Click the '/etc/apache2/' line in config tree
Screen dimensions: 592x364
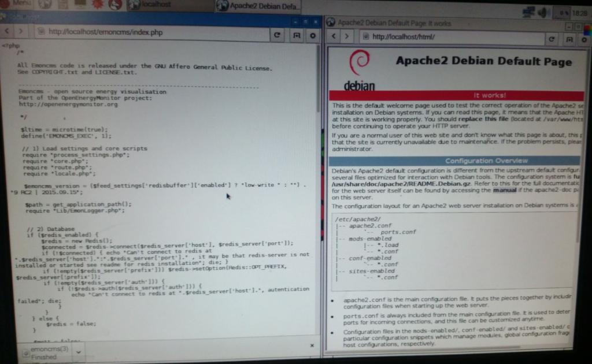click(x=357, y=219)
